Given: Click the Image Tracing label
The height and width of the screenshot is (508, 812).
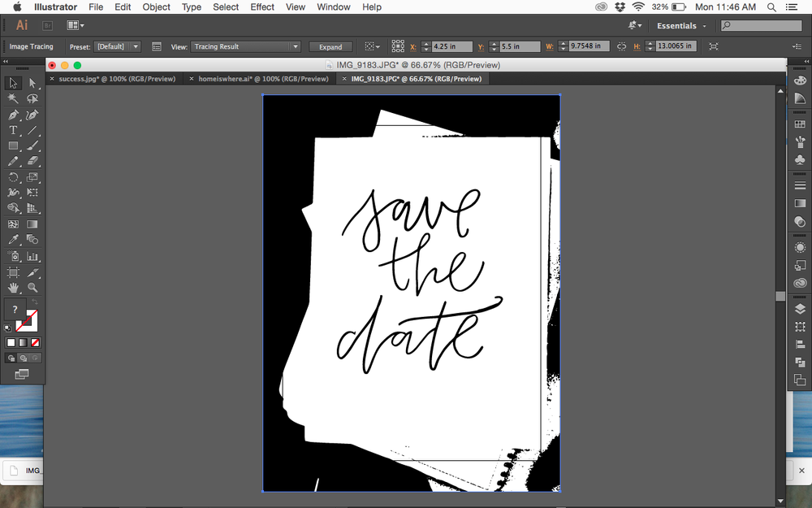Looking at the screenshot, I should (x=31, y=46).
